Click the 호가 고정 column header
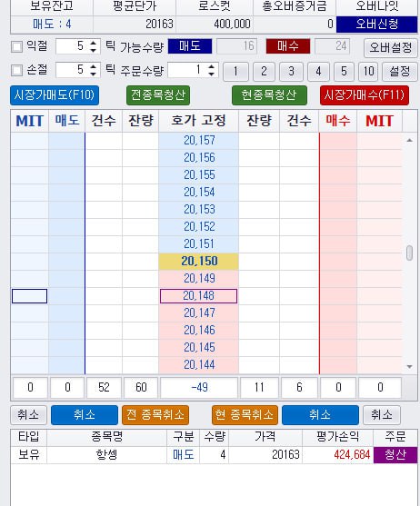420x506 pixels. point(198,121)
